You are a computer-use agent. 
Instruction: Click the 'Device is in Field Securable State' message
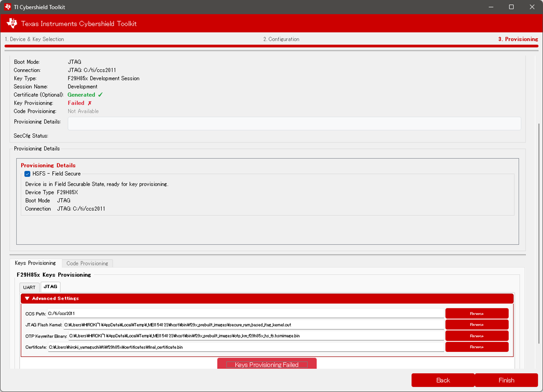(97, 184)
